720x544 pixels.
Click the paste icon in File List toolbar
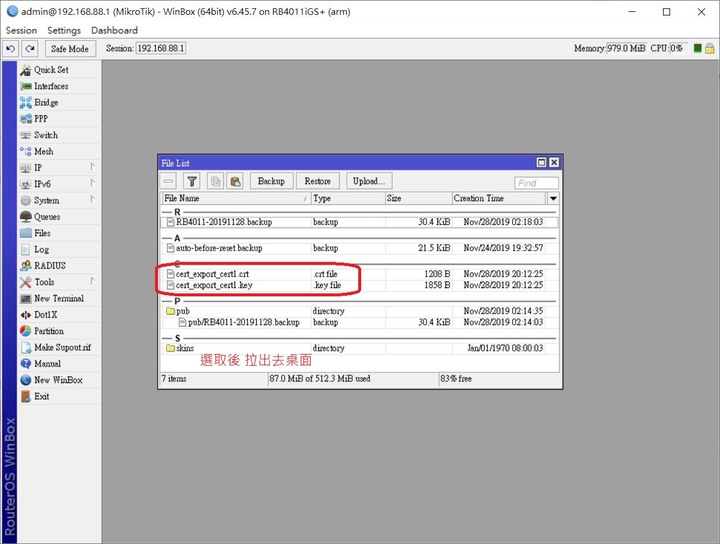[x=235, y=181]
